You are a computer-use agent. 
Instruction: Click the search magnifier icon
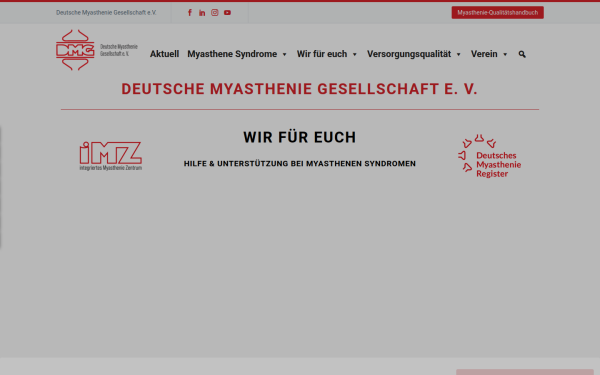click(x=522, y=54)
